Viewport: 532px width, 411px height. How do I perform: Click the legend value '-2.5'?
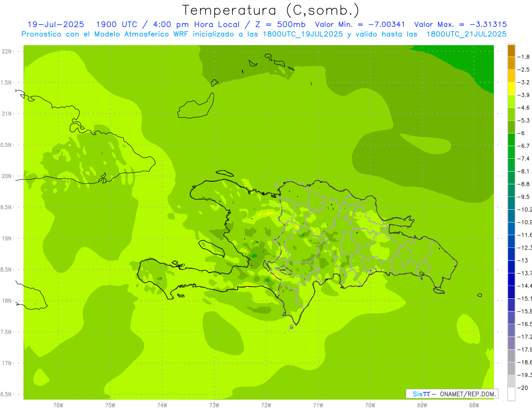coord(524,70)
